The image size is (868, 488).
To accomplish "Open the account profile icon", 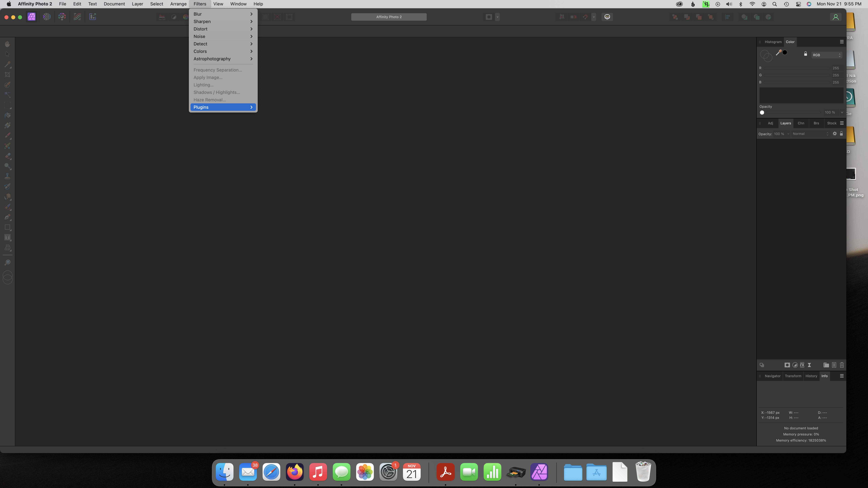I will [x=836, y=17].
